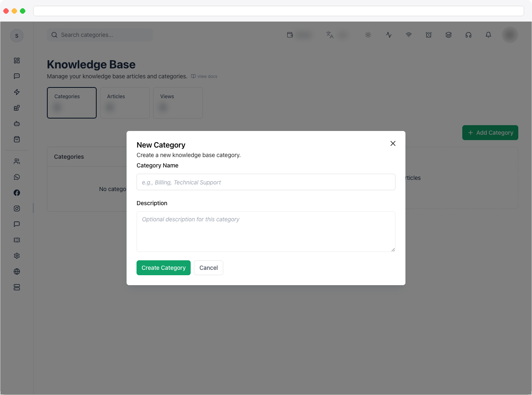Click the Add Category button
The image size is (532, 395).
490,133
